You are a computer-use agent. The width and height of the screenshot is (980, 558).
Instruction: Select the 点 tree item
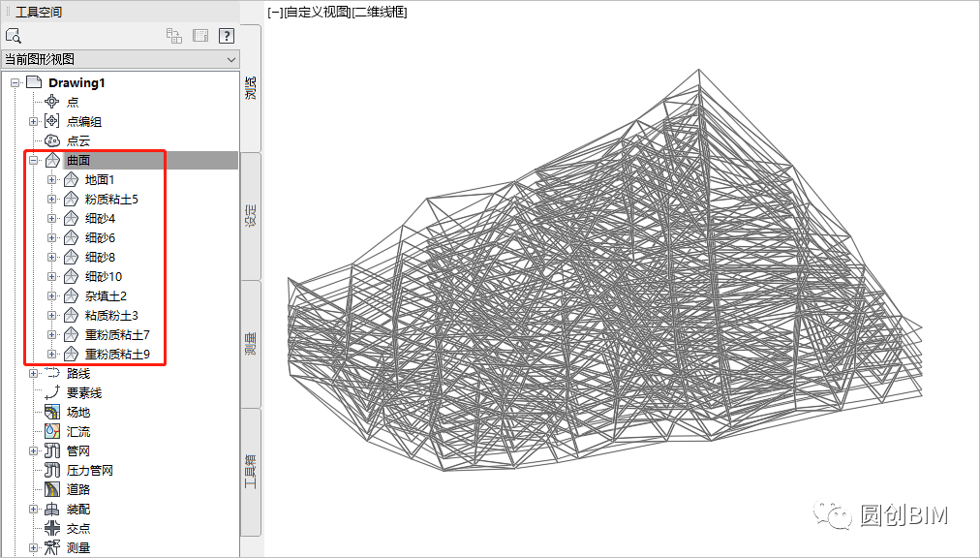coord(73,102)
